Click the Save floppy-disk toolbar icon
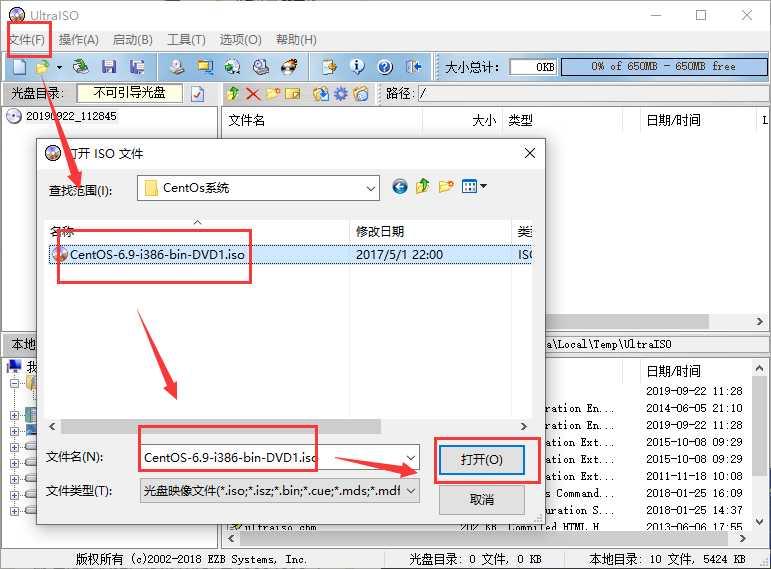This screenshot has width=771, height=569. click(109, 66)
